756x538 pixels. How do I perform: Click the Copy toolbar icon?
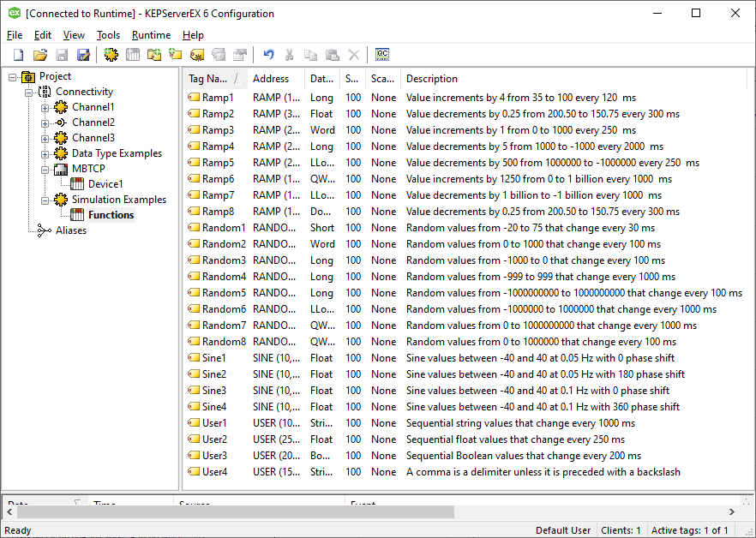tap(310, 55)
